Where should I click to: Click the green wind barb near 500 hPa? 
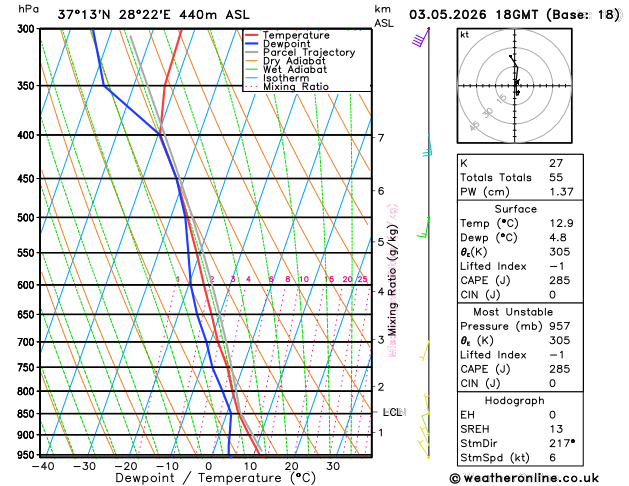(423, 227)
